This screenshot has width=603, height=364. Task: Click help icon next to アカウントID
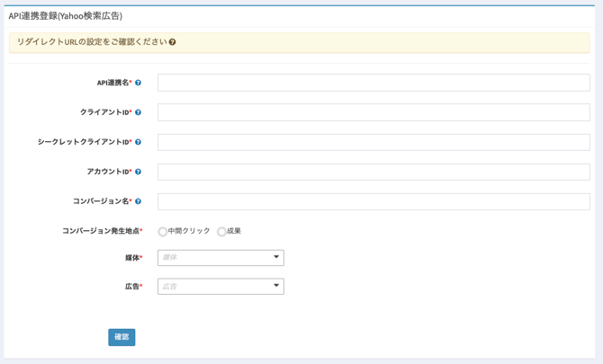pyautogui.click(x=138, y=172)
